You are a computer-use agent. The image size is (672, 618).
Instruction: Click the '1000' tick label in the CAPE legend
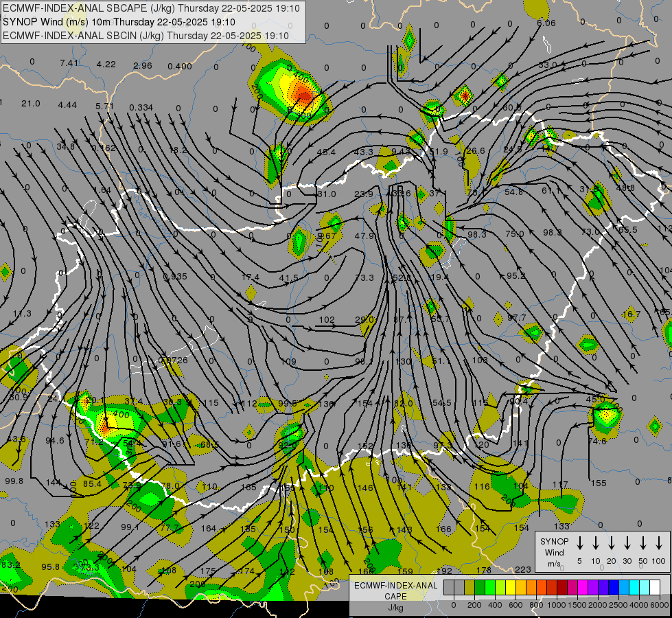[x=557, y=605]
